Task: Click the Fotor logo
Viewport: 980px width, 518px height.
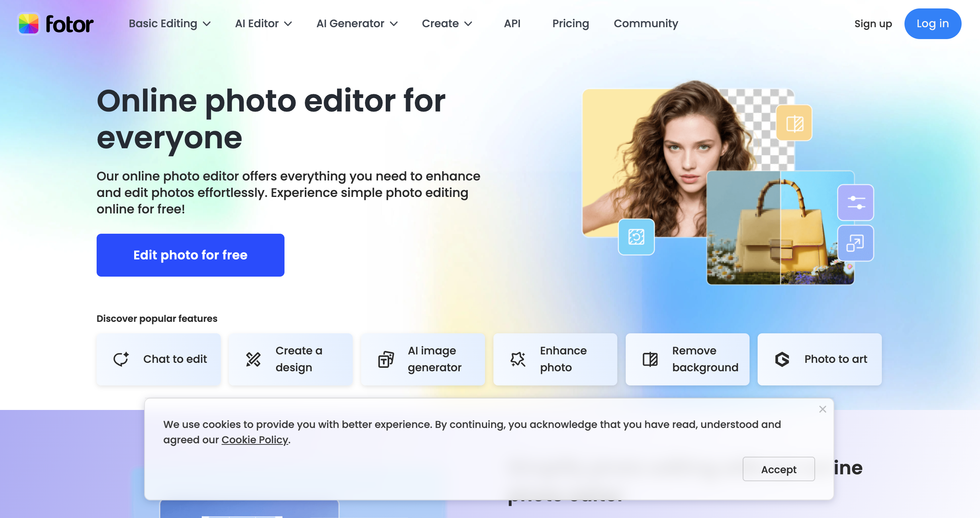Action: (x=56, y=23)
